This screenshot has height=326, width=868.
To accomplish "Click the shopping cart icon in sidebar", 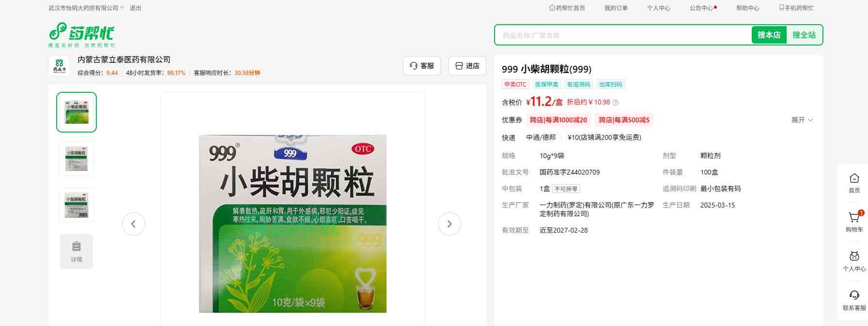I will 853,218.
